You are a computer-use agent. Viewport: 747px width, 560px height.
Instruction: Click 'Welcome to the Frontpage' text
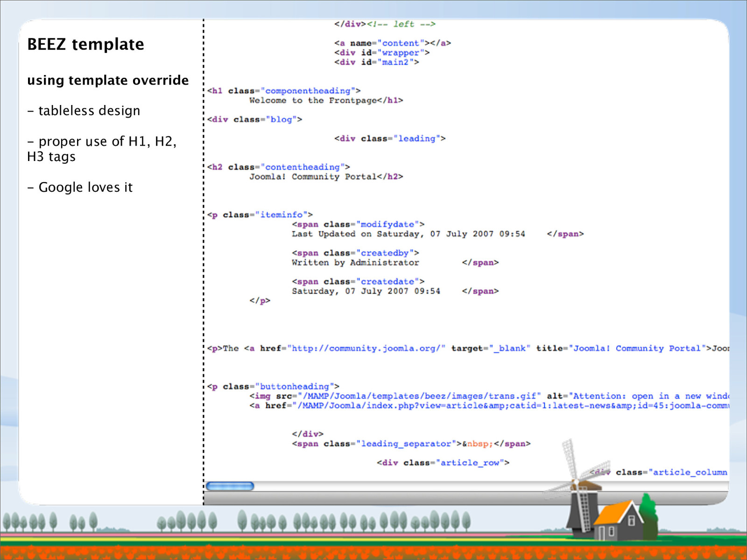pyautogui.click(x=313, y=100)
